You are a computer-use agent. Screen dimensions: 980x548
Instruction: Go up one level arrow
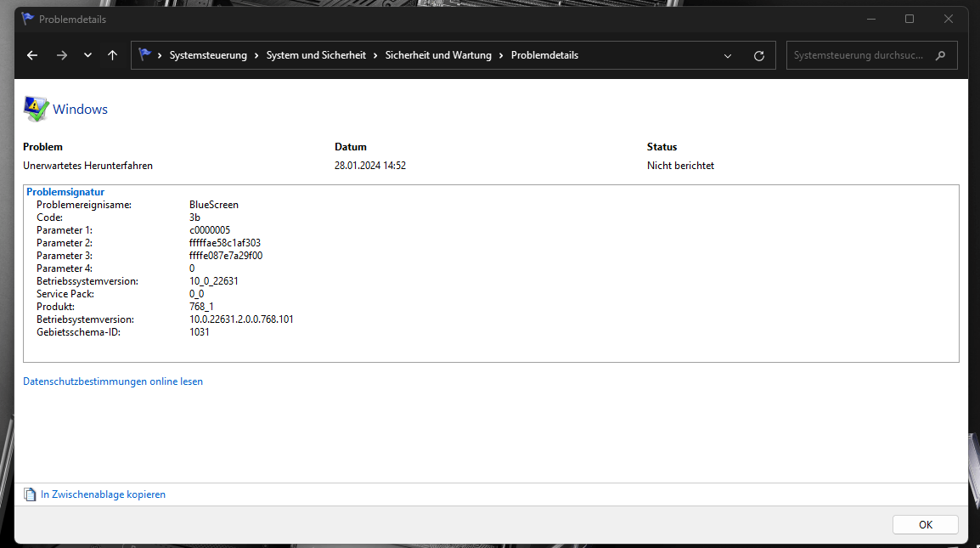point(112,56)
